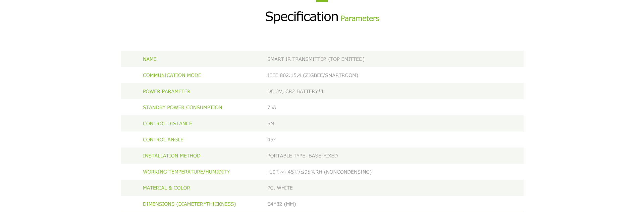Click the 'DC 3V, CR2 BATTERY*1' value

295,91
